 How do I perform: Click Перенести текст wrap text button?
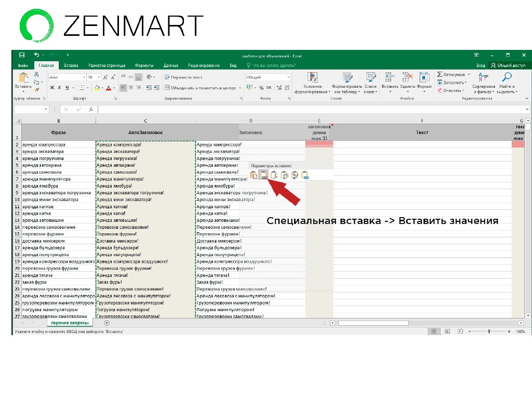(183, 77)
